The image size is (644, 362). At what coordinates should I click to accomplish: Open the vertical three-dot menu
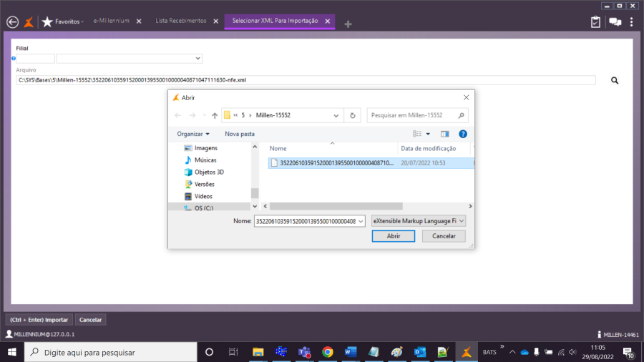point(632,22)
